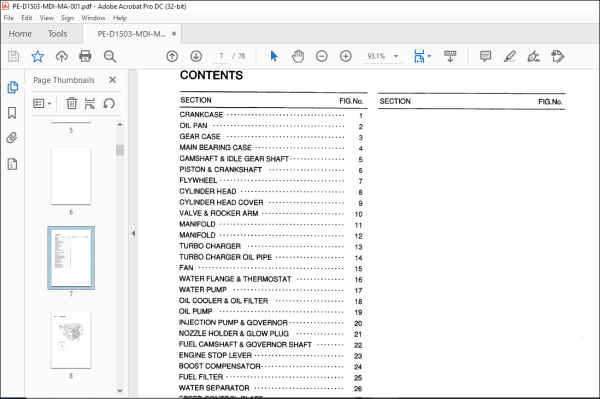The image size is (600, 399).
Task: Rotate pages using thumbnail panel icon
Action: [x=109, y=103]
